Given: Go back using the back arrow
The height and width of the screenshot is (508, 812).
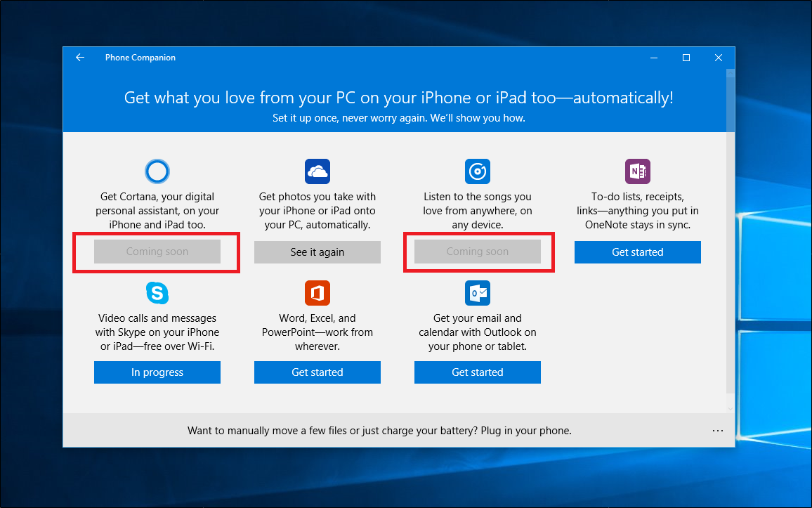Looking at the screenshot, I should [x=80, y=58].
